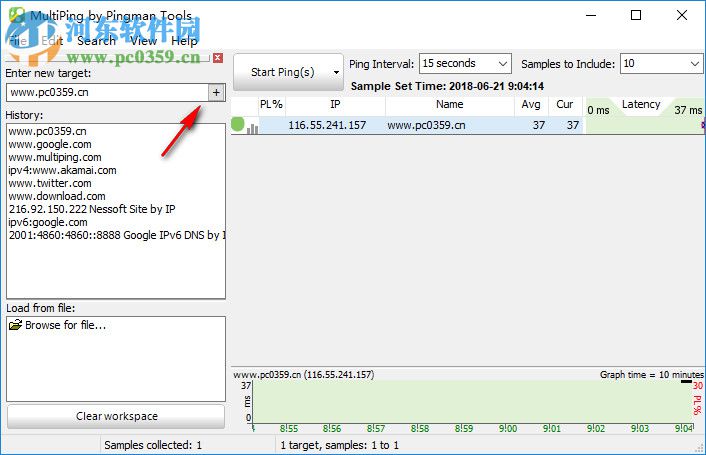
Task: Click IP cell 116.55.241.157
Action: coord(327,125)
